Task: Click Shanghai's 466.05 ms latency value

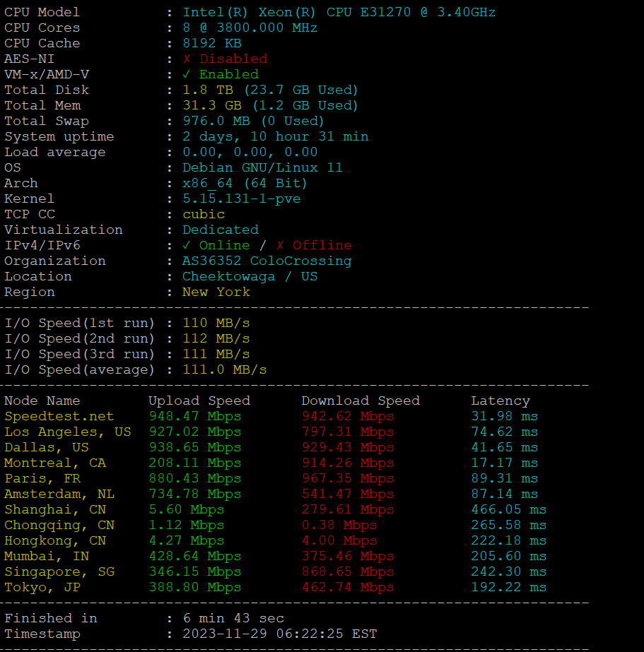Action: pos(508,510)
